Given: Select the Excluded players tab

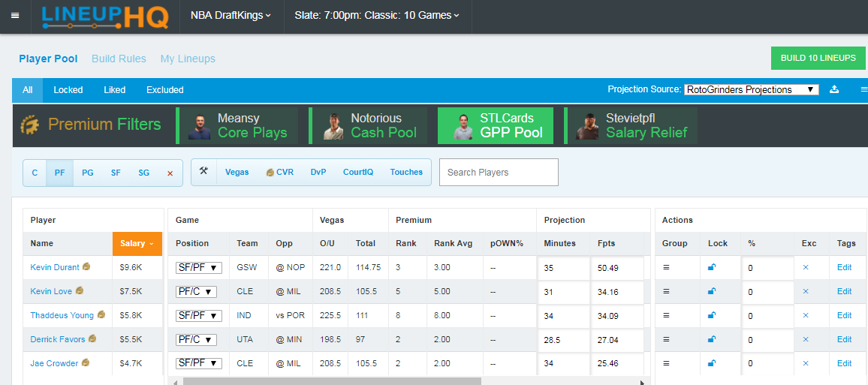Looking at the screenshot, I should [165, 89].
